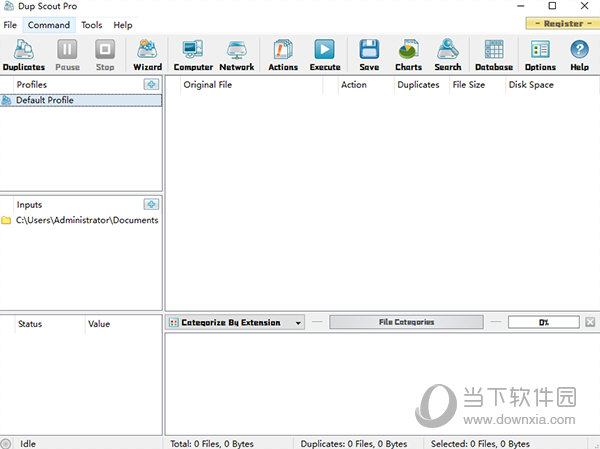Click the Value column header
The width and height of the screenshot is (600, 449).
click(122, 324)
